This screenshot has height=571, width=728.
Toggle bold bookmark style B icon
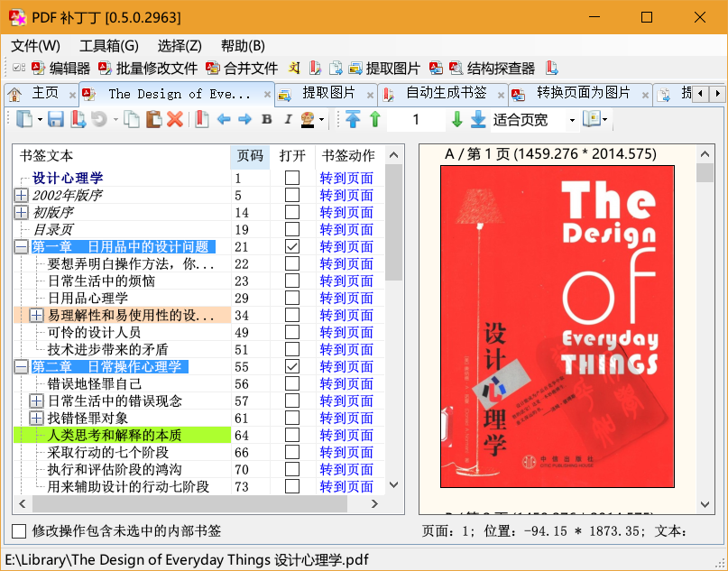[266, 120]
